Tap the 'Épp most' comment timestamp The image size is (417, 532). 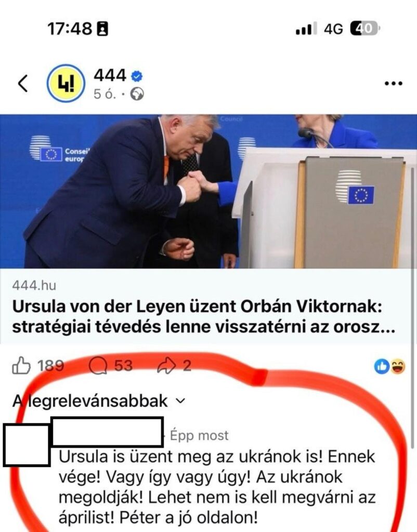point(199,435)
